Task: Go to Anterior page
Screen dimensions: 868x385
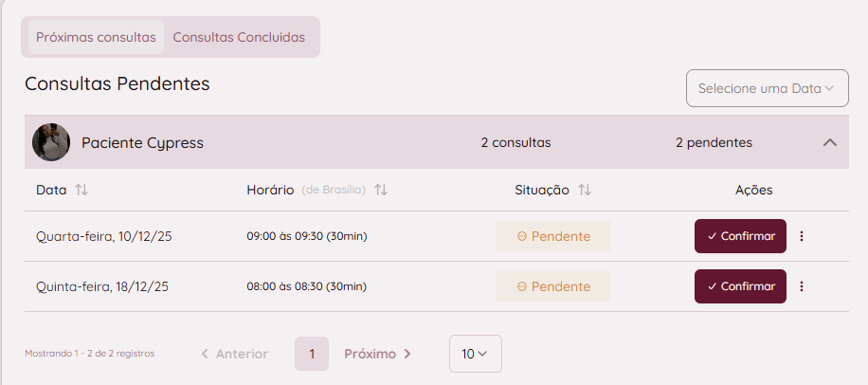Action: coord(234,354)
